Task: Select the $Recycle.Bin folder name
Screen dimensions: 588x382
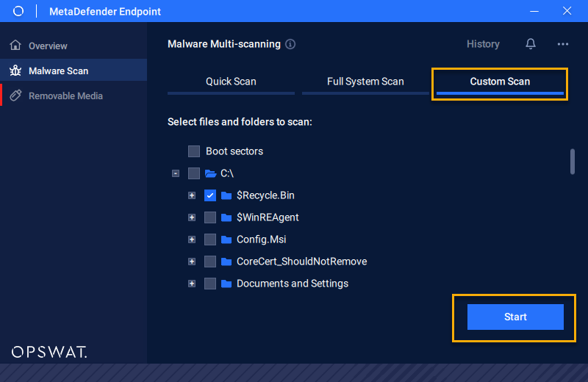Action: (265, 195)
